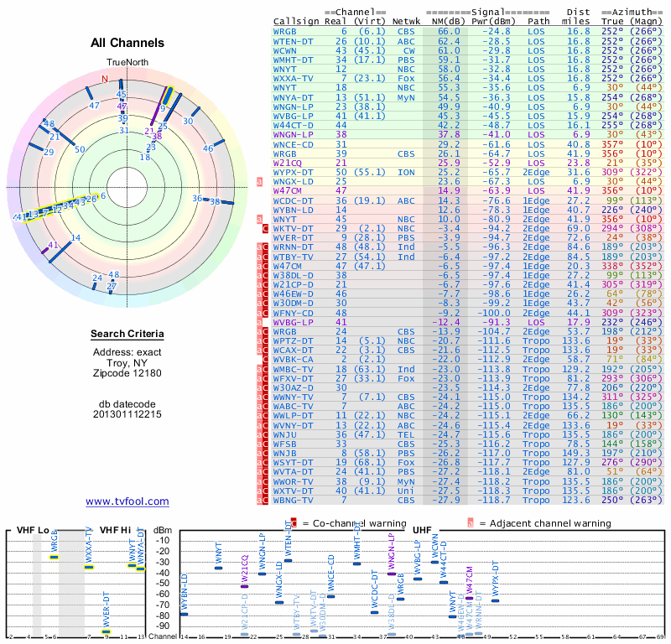Image resolution: width=671 pixels, height=644 pixels.
Task: Click the 'Troy, NY' address text
Action: point(127,363)
